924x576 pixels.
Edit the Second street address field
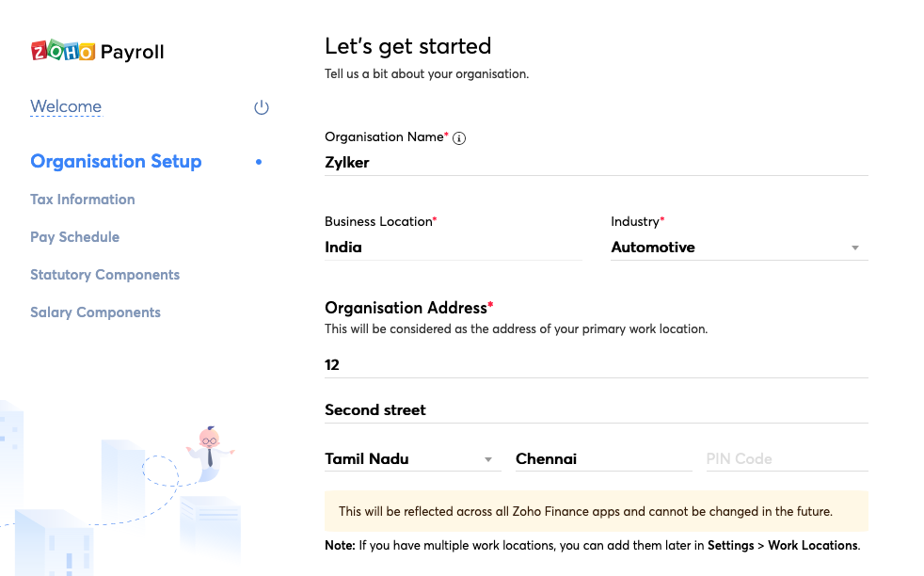[x=596, y=409]
